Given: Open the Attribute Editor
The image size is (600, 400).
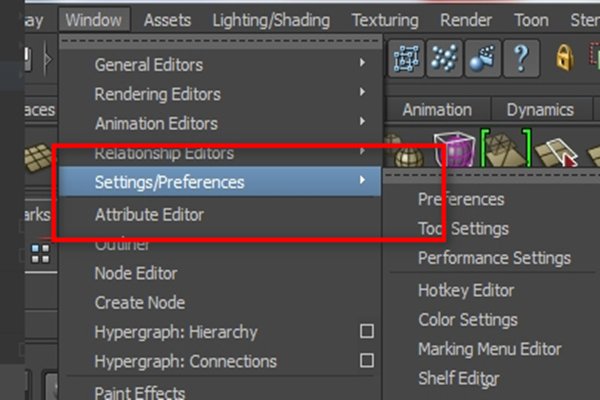Looking at the screenshot, I should pyautogui.click(x=149, y=214).
